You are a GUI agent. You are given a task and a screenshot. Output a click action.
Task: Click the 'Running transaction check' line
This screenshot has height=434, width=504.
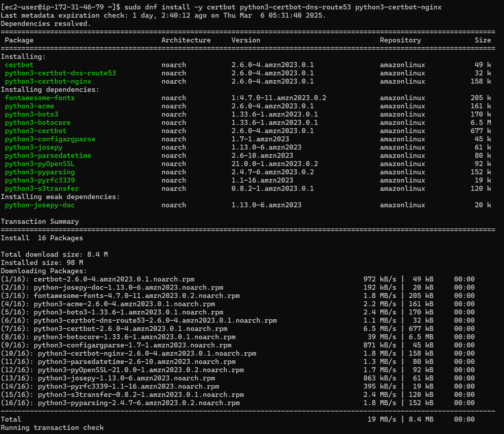(x=52, y=428)
